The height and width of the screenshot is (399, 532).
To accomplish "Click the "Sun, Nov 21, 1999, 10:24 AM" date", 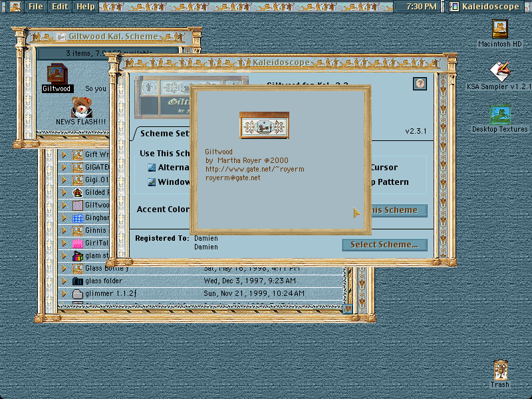I will tap(254, 293).
